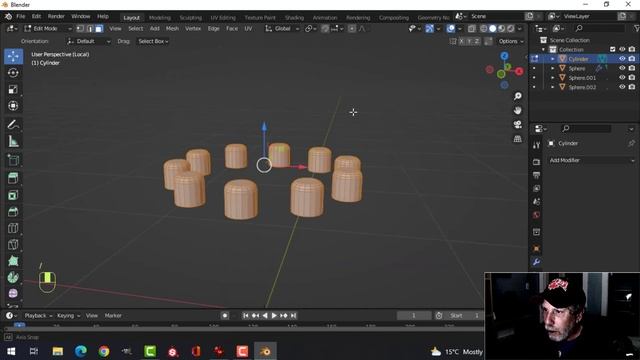Collapse the Collection in outliner
The image size is (640, 360).
543,49
